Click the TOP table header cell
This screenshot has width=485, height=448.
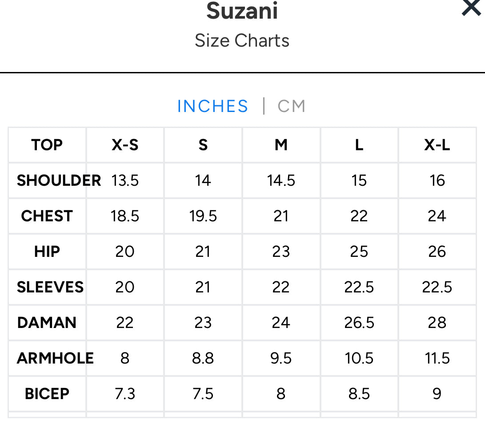47,145
